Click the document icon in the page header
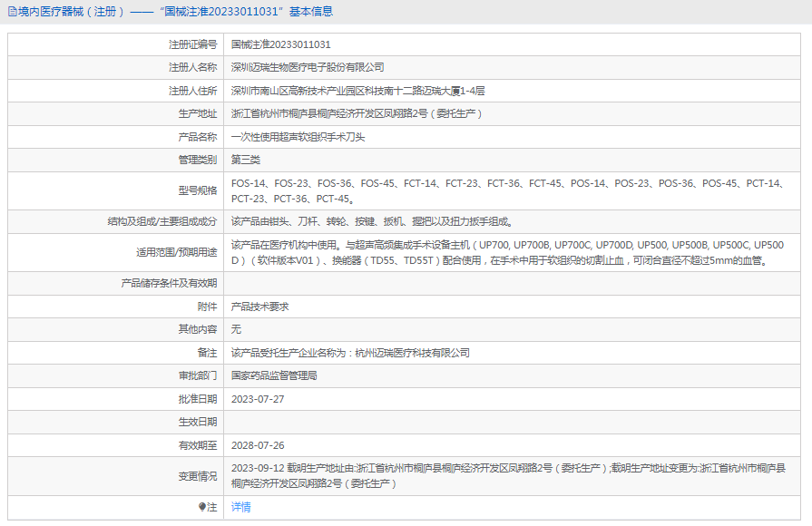 click(12, 12)
